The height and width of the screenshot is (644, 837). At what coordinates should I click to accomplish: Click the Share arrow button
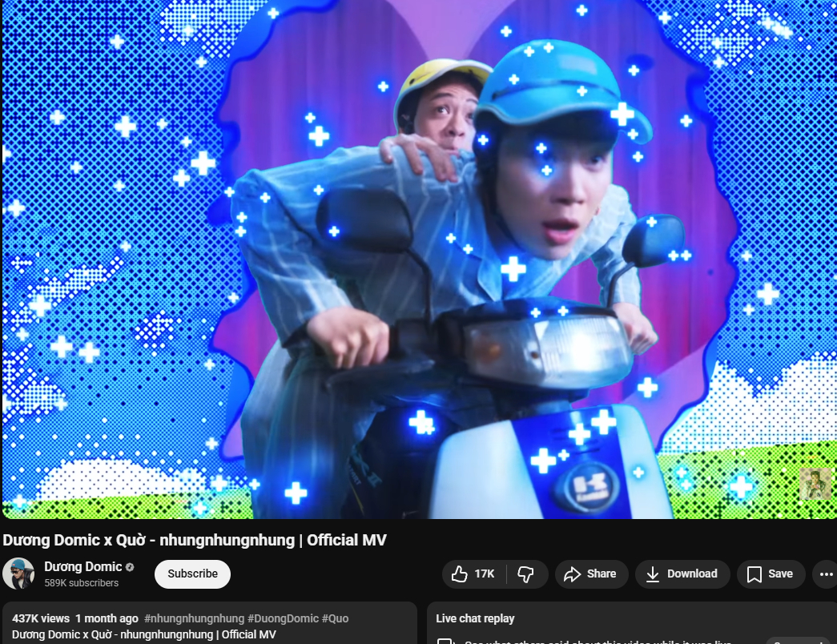pos(591,574)
